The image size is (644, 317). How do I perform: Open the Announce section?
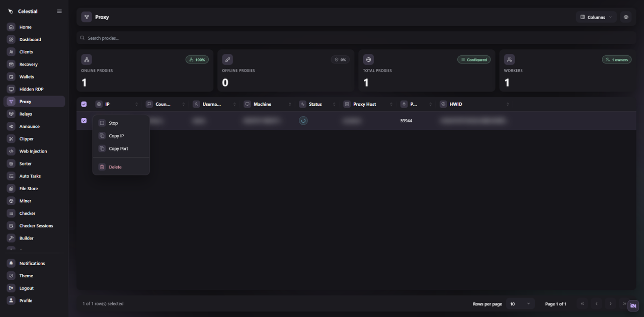(34, 126)
